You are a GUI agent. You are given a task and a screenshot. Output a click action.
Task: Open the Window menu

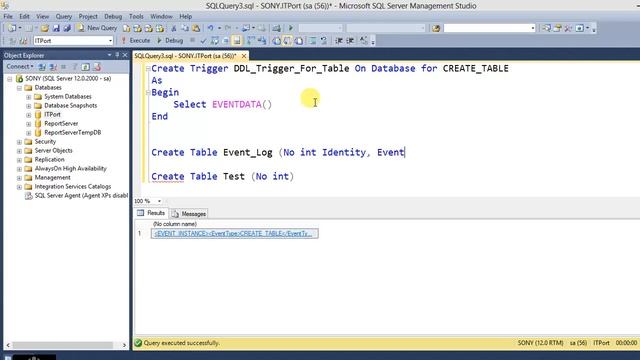click(x=161, y=17)
